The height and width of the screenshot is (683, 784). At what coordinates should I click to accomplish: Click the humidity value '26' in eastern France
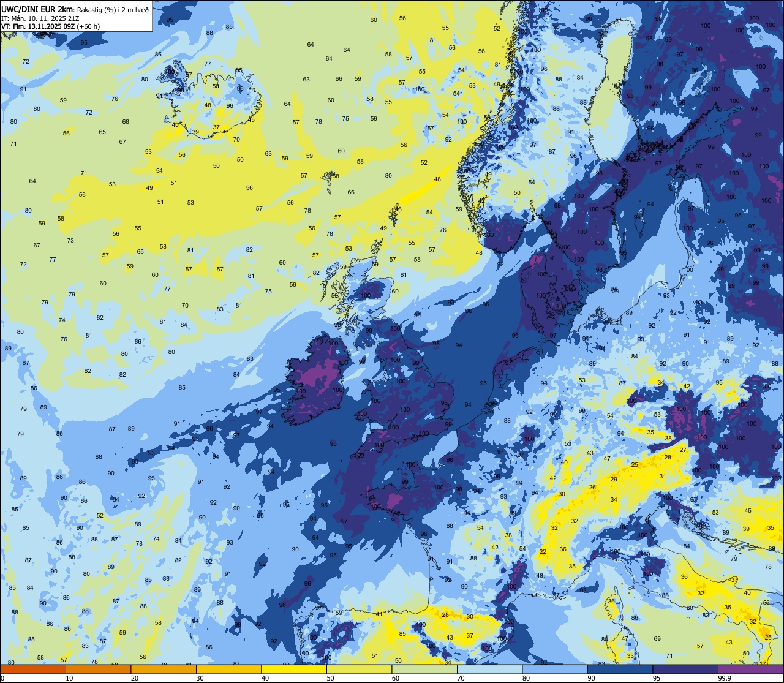(x=592, y=488)
